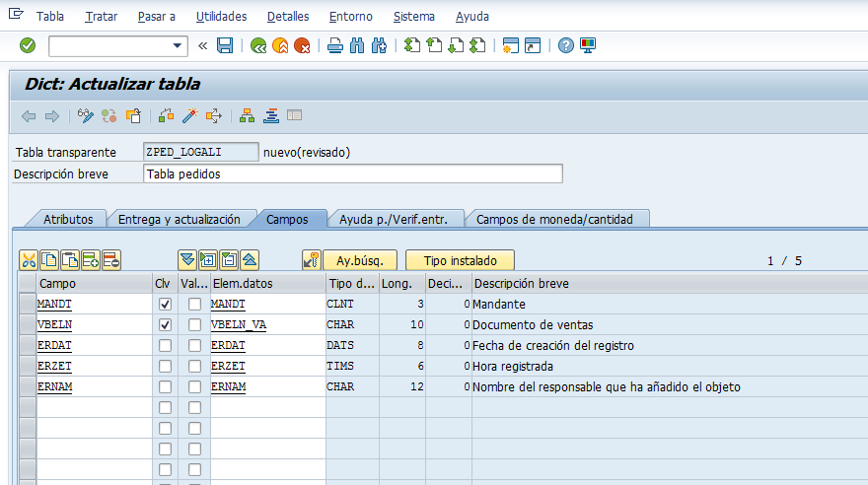This screenshot has width=868, height=485.
Task: Open the Pasar a menu
Action: pyautogui.click(x=157, y=17)
